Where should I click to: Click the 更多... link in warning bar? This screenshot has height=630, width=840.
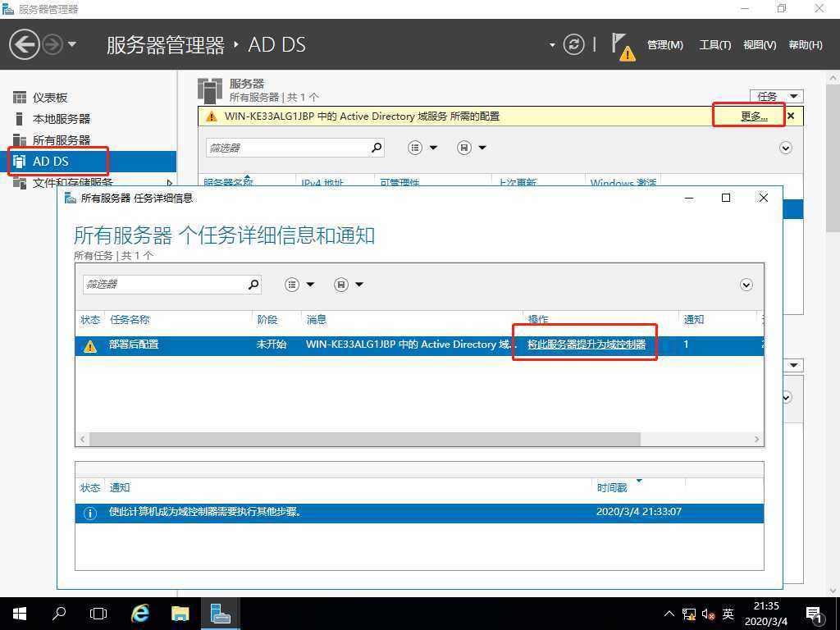(x=755, y=116)
